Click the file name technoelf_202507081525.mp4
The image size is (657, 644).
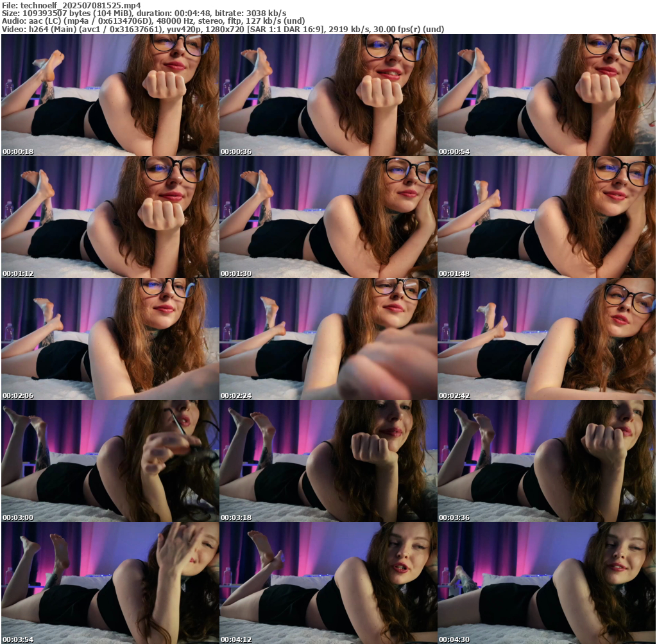[80, 5]
